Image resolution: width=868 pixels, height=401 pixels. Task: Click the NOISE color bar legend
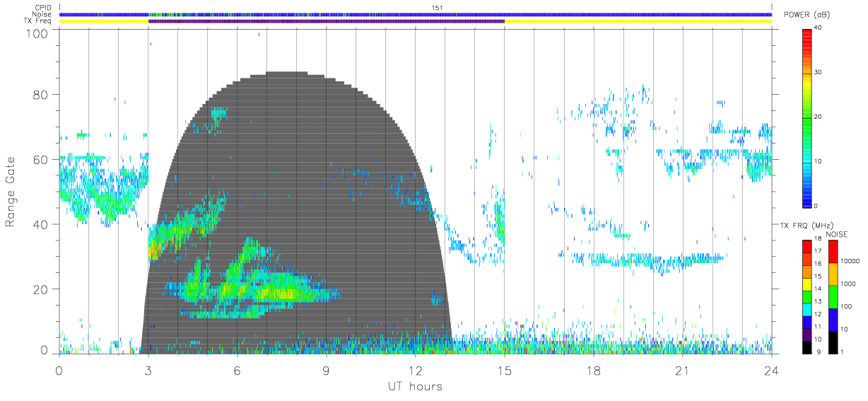point(833,296)
